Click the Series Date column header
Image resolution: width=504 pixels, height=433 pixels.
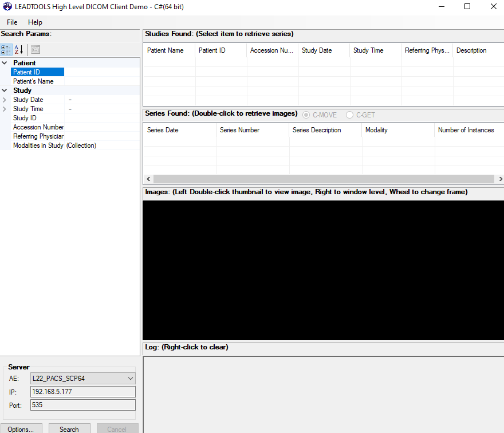point(180,130)
